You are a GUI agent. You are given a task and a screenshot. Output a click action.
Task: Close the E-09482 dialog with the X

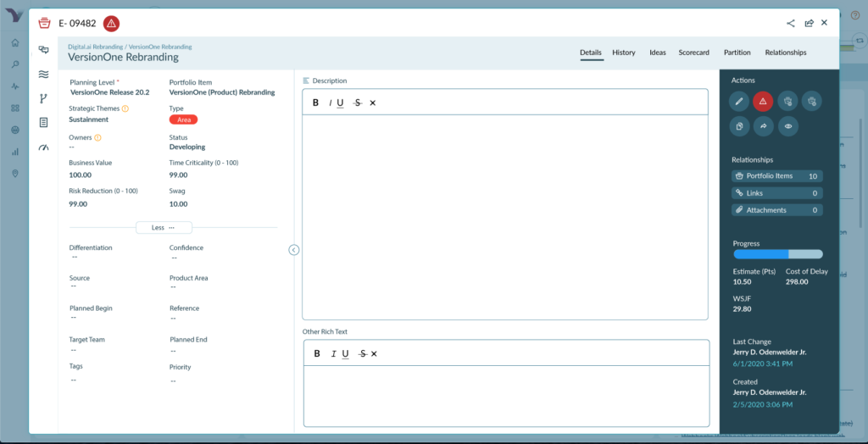pyautogui.click(x=824, y=23)
